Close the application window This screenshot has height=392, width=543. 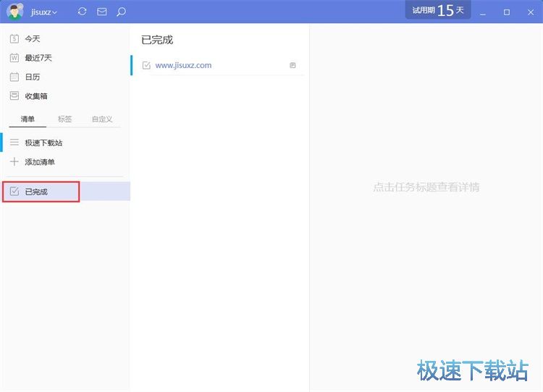click(x=531, y=12)
